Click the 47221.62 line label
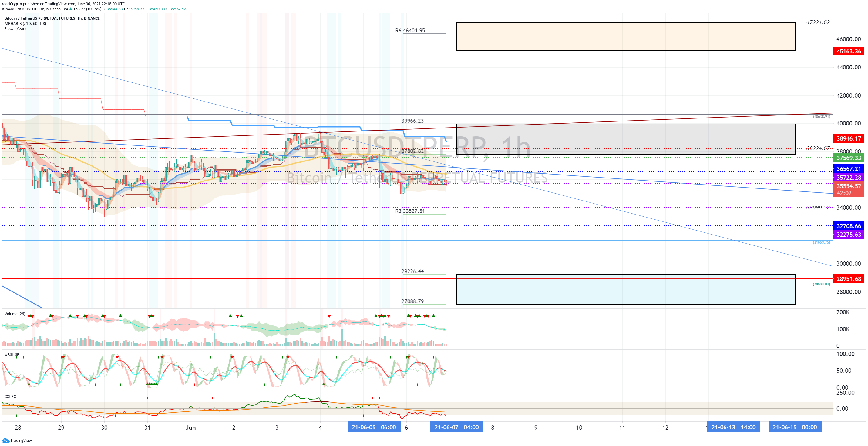 [x=818, y=22]
